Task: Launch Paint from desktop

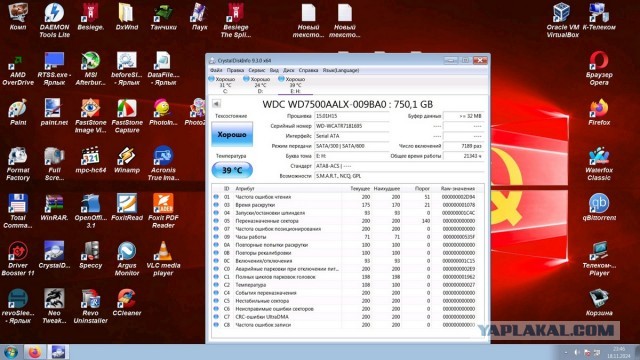Action: [x=18, y=111]
